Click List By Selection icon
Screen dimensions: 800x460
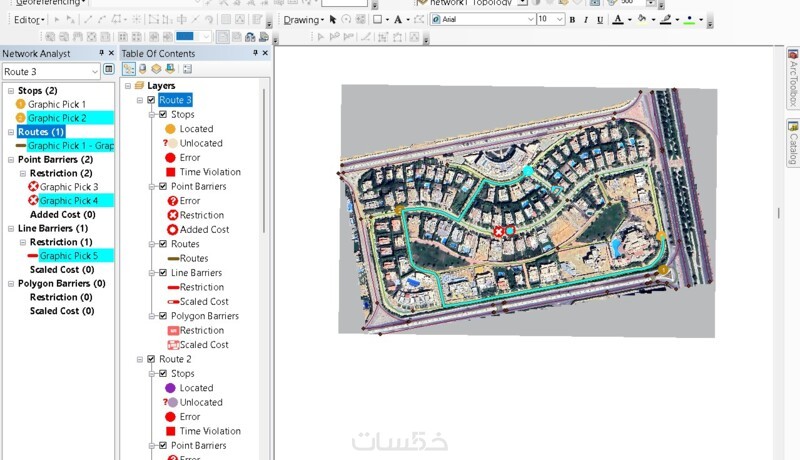[x=170, y=69]
